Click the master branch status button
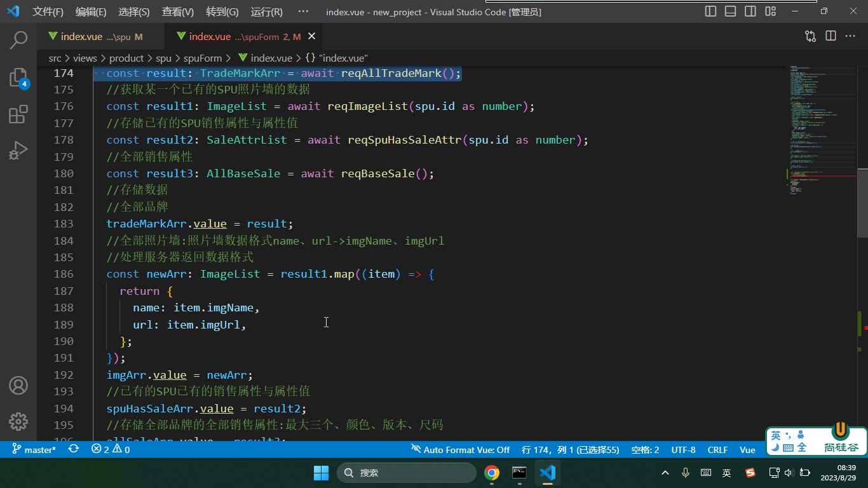 tap(34, 449)
